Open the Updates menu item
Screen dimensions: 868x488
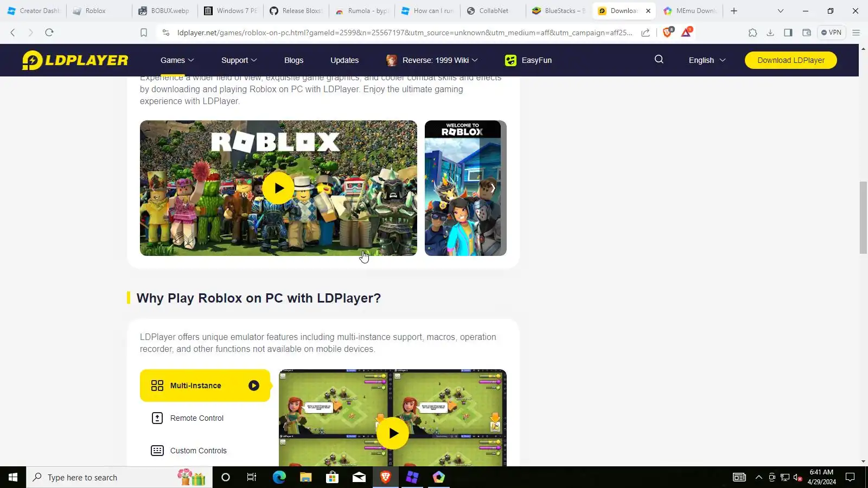344,60
